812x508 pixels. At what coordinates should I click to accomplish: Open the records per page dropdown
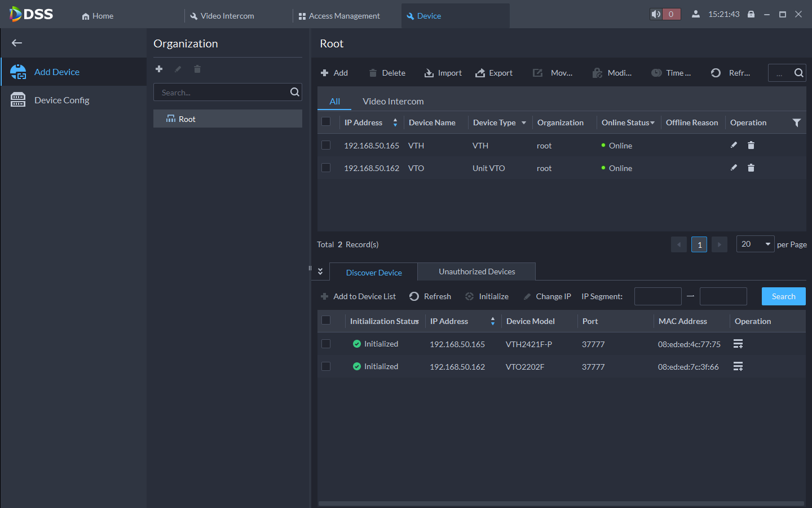pyautogui.click(x=755, y=244)
